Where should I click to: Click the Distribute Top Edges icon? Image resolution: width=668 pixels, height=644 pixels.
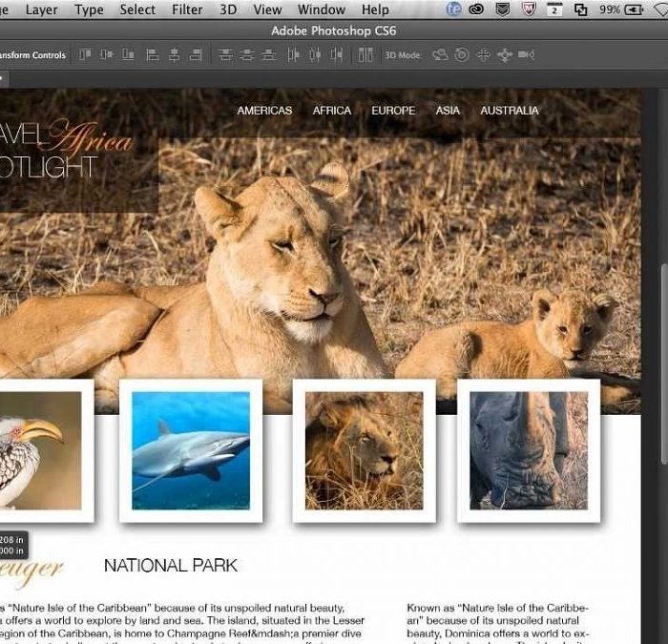pos(226,55)
